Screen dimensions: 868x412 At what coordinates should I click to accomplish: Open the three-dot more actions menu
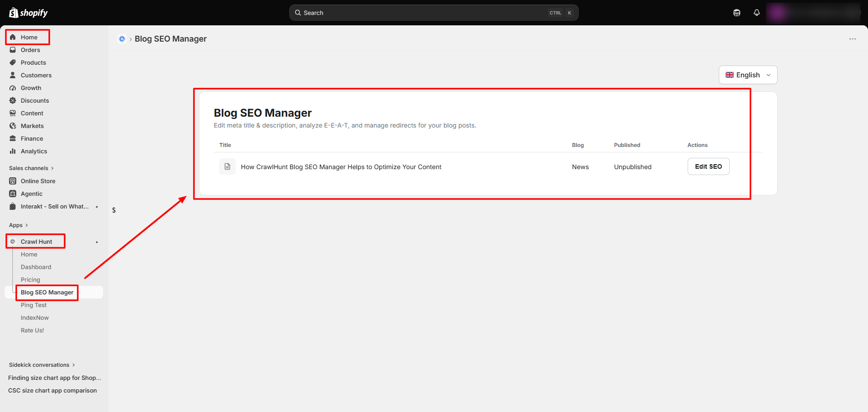(853, 39)
